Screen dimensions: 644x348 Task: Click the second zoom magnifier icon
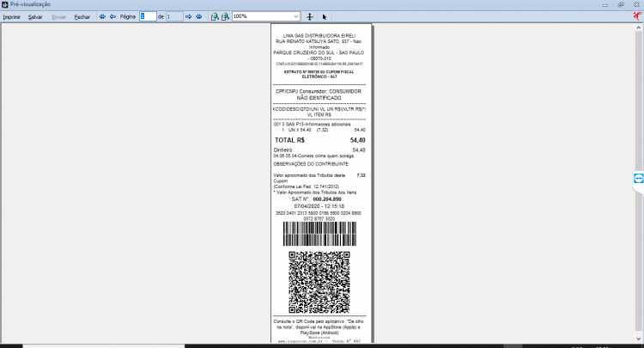tap(225, 17)
